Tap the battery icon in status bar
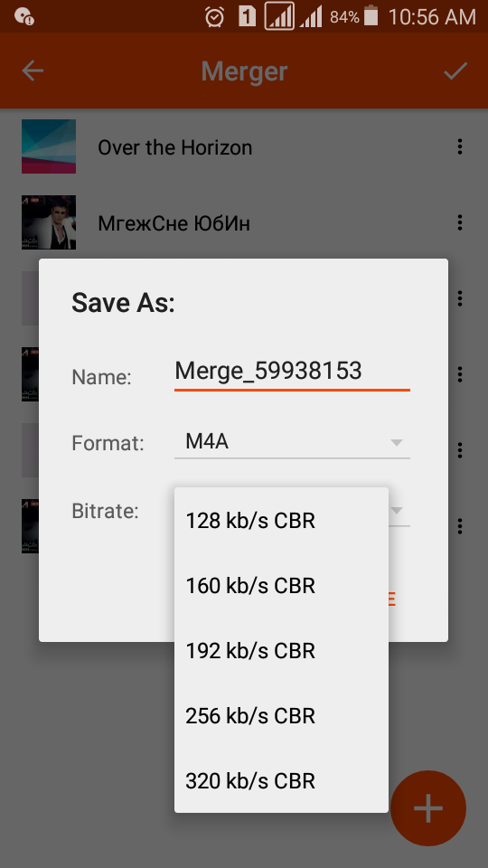Image resolution: width=488 pixels, height=868 pixels. pos(371,16)
